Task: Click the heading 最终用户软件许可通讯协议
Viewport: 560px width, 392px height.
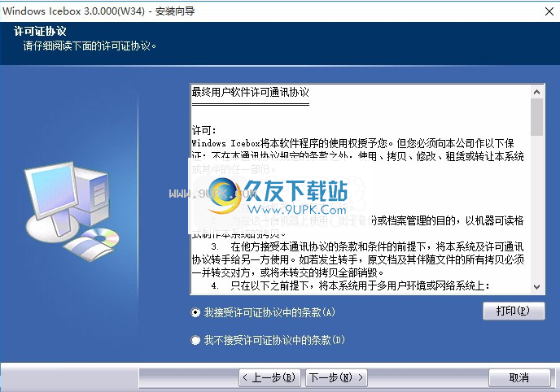Action: 251,92
